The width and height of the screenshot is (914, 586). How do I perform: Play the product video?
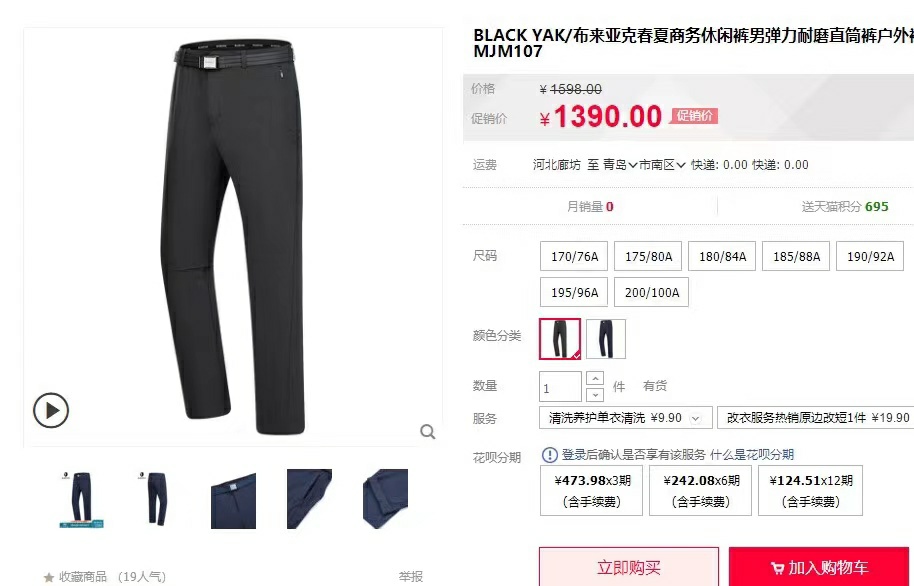[51, 410]
